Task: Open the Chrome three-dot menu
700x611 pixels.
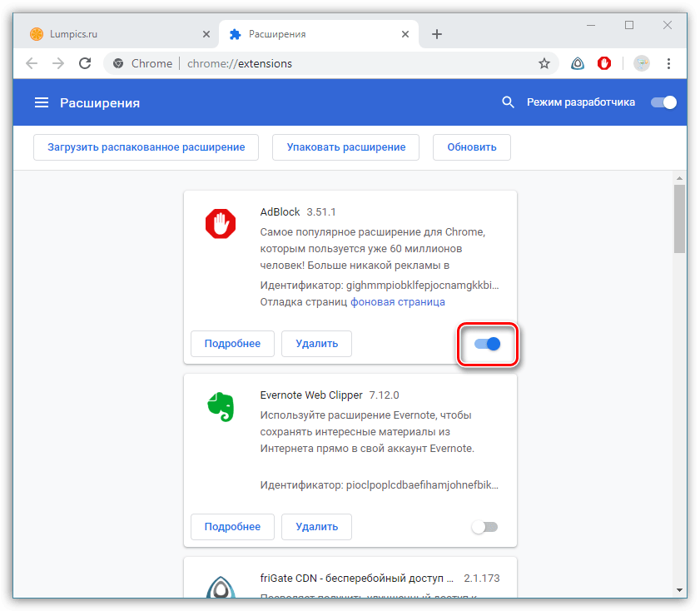Action: coord(668,63)
